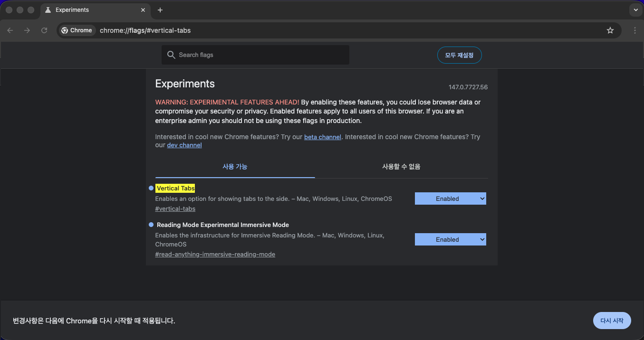
Task: Click the restart notice text at bottom
Action: (x=94, y=321)
